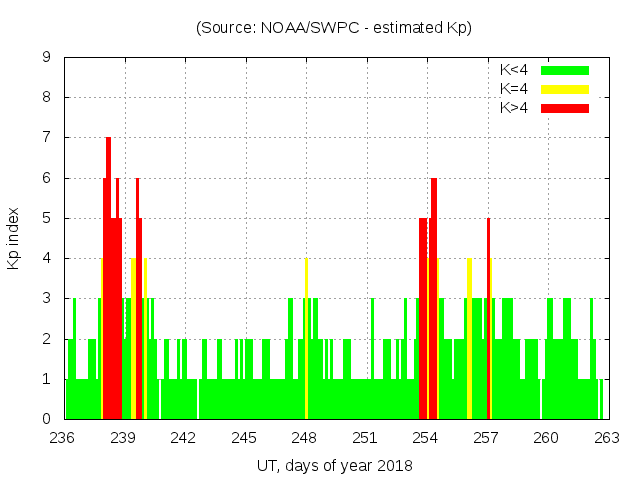640x480 pixels.
Task: Click the y-axis tick label 9
Action: coord(47,57)
